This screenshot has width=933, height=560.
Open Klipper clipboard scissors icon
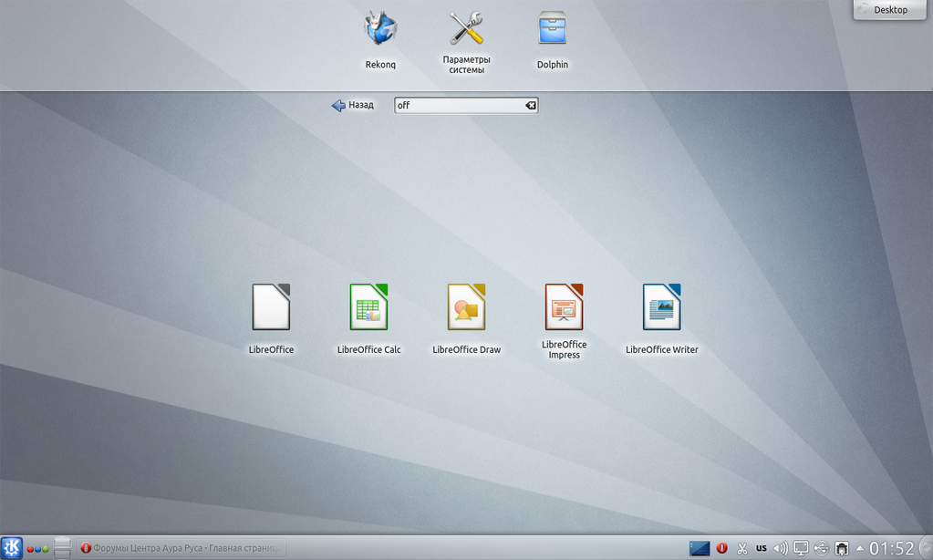point(741,548)
